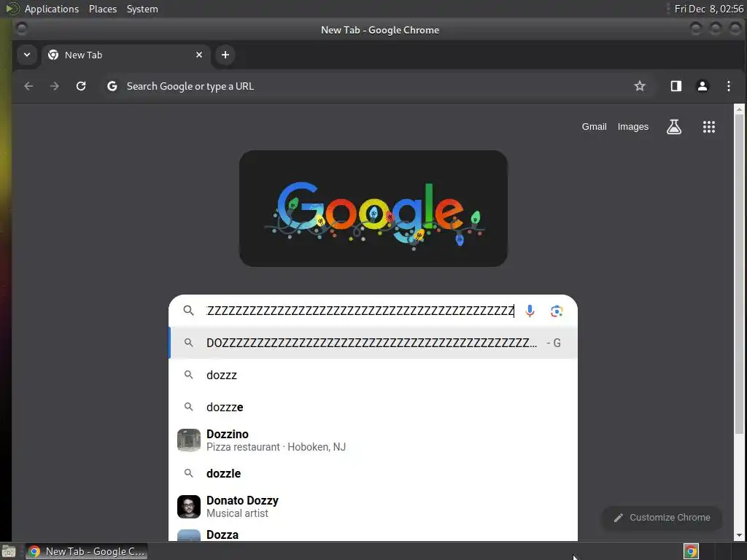Image resolution: width=747 pixels, height=560 pixels.
Task: Select the Dozza suggestion
Action: coord(373,534)
